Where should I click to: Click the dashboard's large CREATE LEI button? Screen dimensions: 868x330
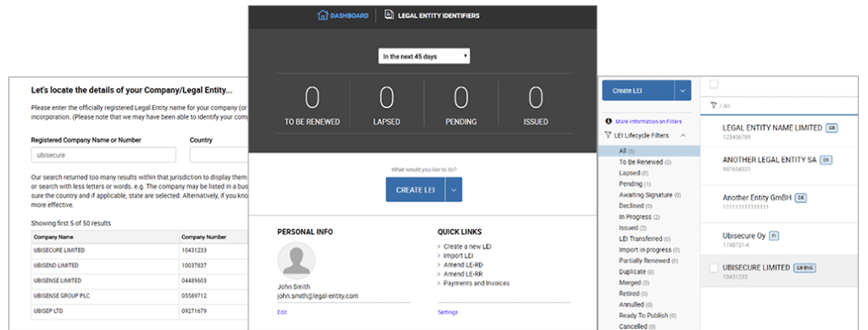click(x=415, y=189)
